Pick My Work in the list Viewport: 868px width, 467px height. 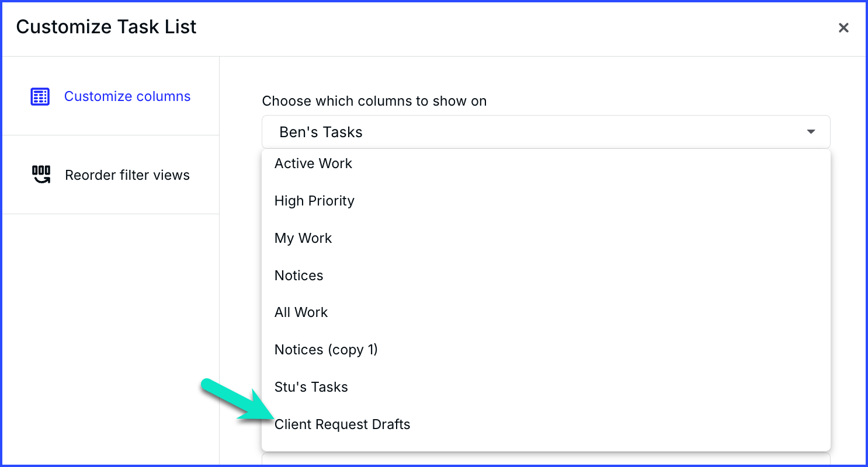(546, 238)
